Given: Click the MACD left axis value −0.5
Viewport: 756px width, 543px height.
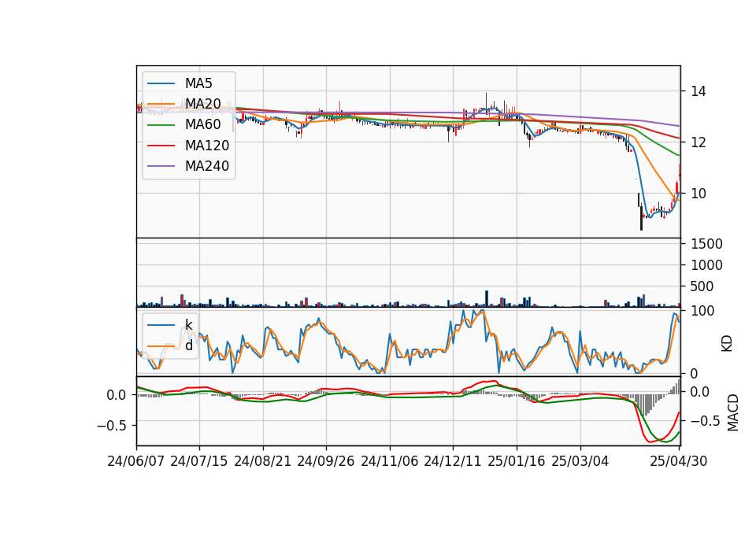Looking at the screenshot, I should click(x=111, y=426).
